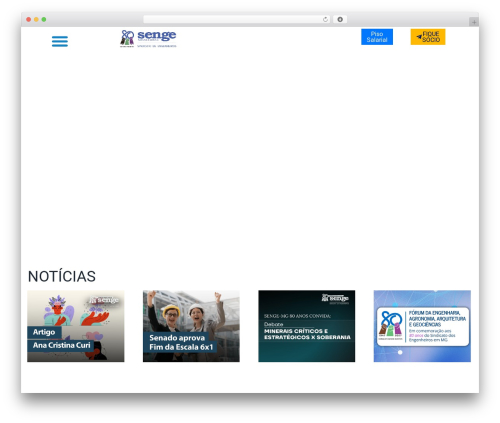
Task: Open the Piso Salarial button
Action: coord(377,37)
